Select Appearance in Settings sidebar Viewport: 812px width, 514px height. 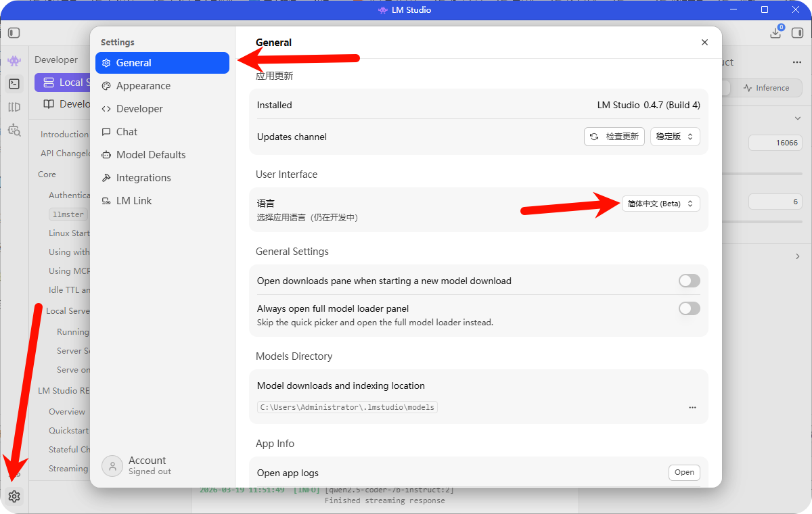[x=143, y=86]
